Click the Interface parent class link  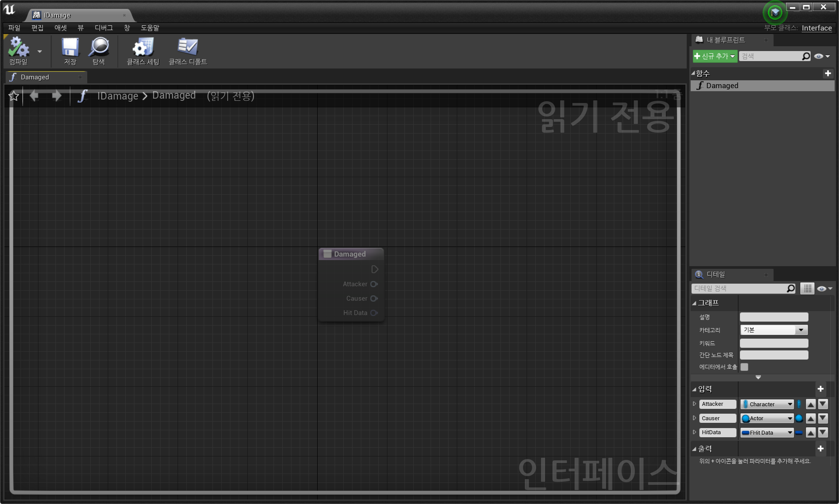pos(816,28)
